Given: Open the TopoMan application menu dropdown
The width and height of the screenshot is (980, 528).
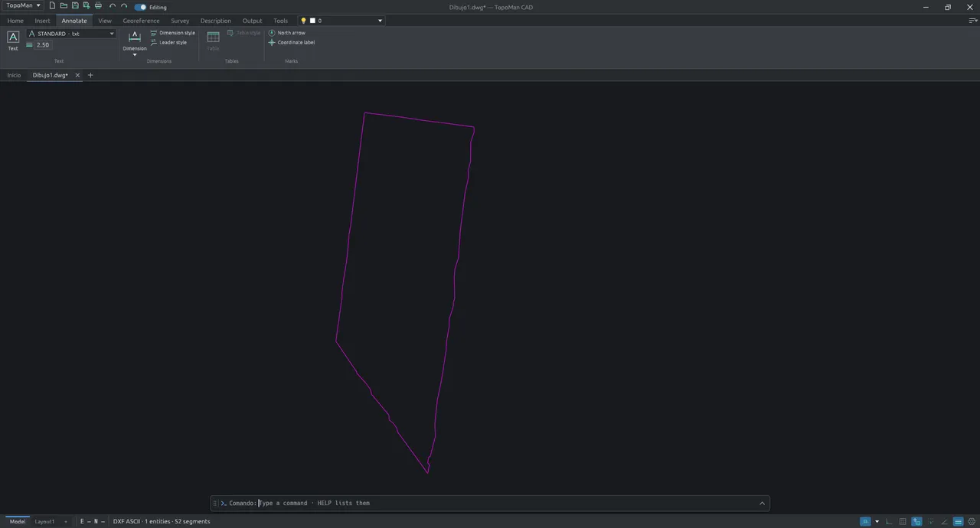Looking at the screenshot, I should point(23,6).
